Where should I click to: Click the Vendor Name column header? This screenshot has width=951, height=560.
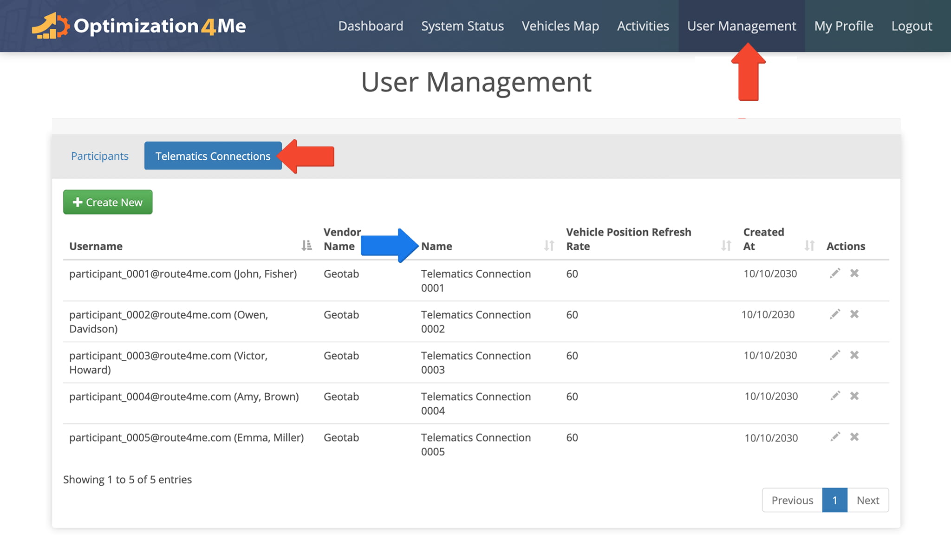click(x=342, y=239)
